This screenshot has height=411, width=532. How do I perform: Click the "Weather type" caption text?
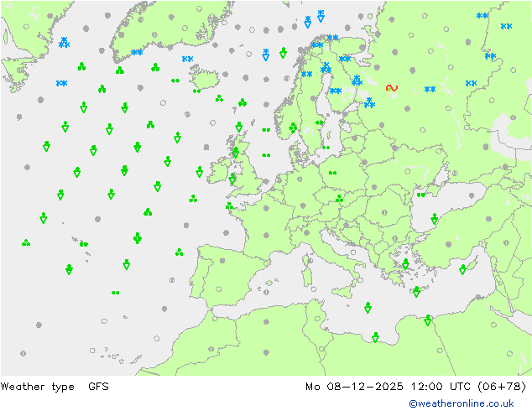37,386
